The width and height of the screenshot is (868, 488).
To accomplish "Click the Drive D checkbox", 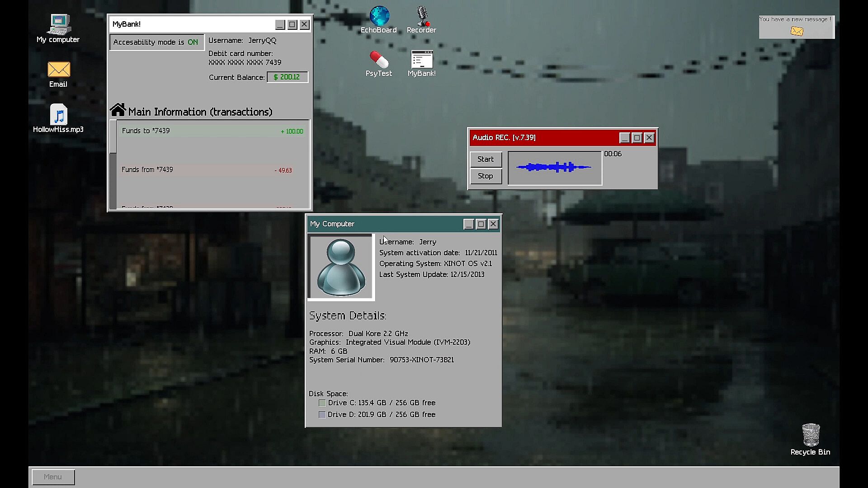I will (322, 414).
